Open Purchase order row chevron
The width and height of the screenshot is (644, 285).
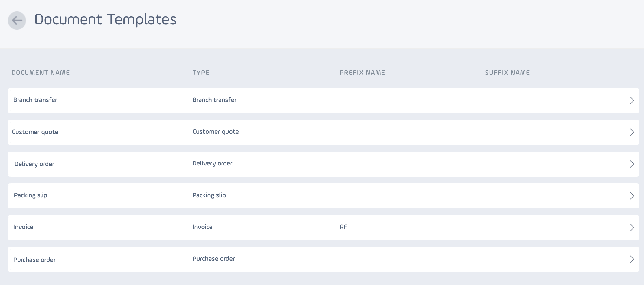632,259
